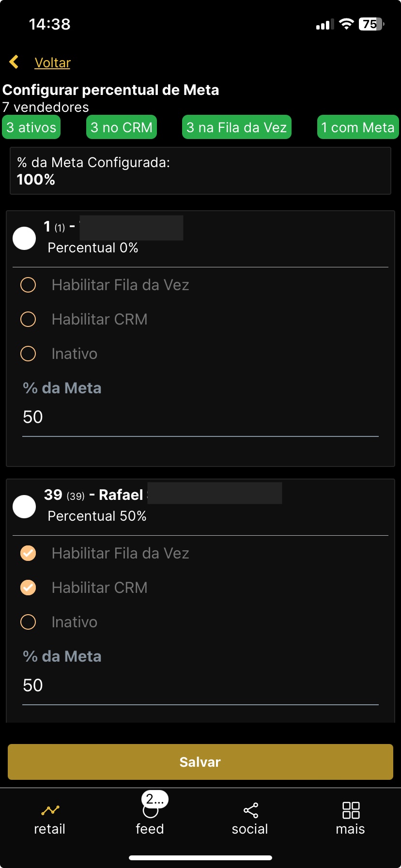This screenshot has width=401, height=868.
Task: Uncheck Habilitar CRM for Rafael
Action: (28, 588)
